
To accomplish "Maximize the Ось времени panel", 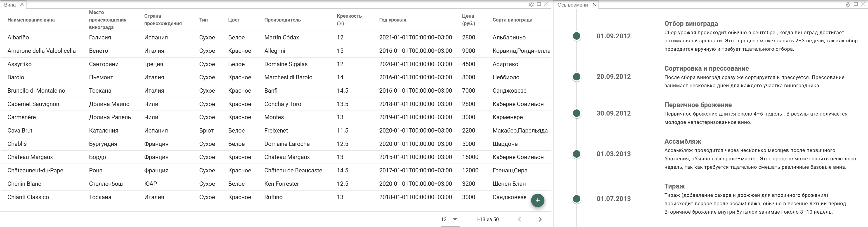I will (856, 4).
